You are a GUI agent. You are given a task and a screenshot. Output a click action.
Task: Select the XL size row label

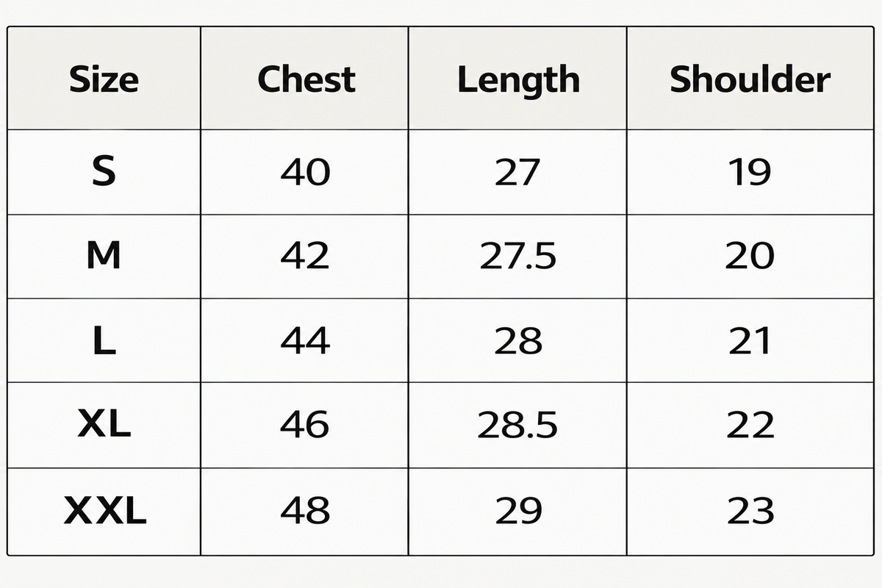[x=104, y=424]
